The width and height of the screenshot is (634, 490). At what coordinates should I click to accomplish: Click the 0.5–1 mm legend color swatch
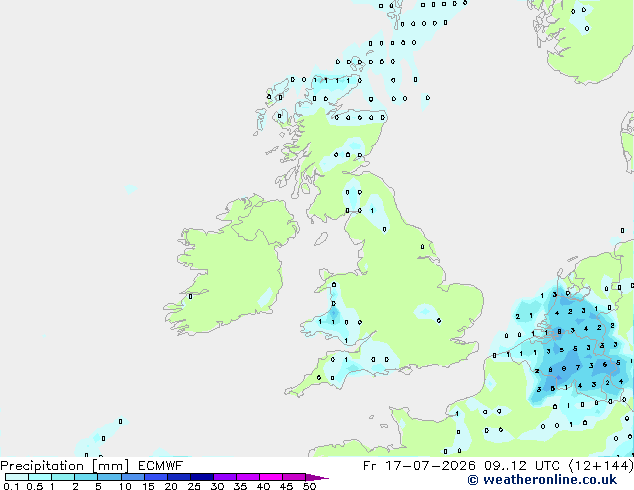40,477
